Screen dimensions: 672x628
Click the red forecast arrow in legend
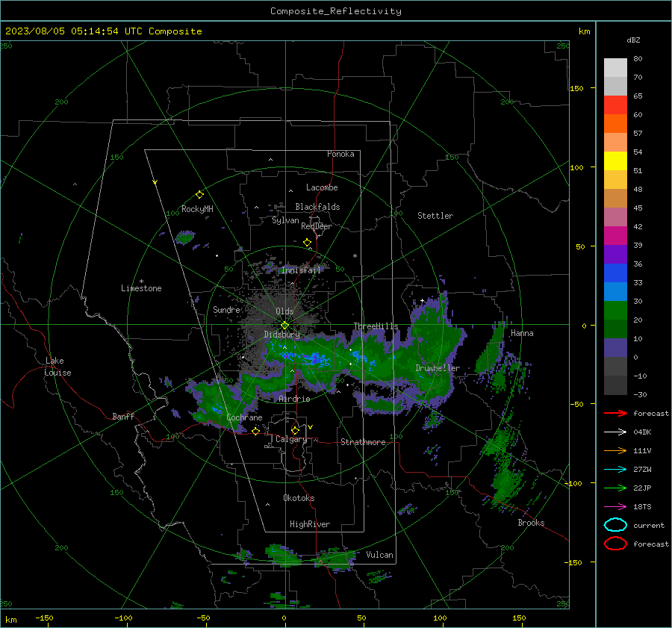tap(615, 413)
